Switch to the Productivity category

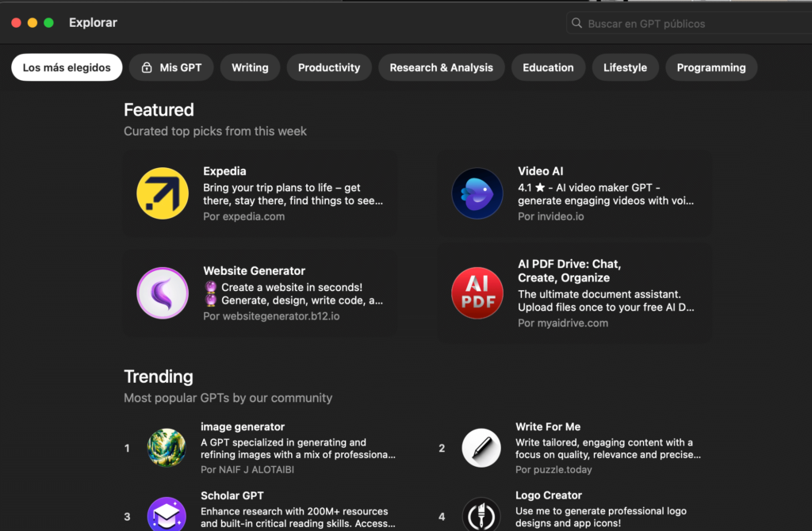click(x=329, y=67)
